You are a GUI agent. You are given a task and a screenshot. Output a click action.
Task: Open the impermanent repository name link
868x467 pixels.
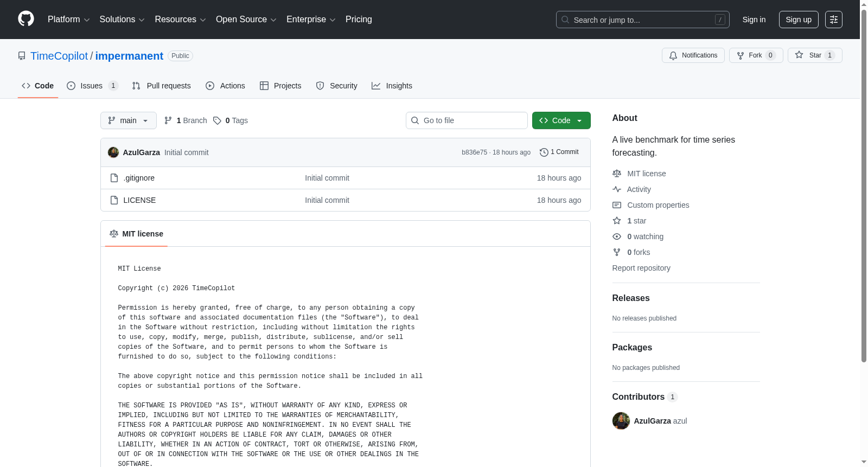[129, 56]
